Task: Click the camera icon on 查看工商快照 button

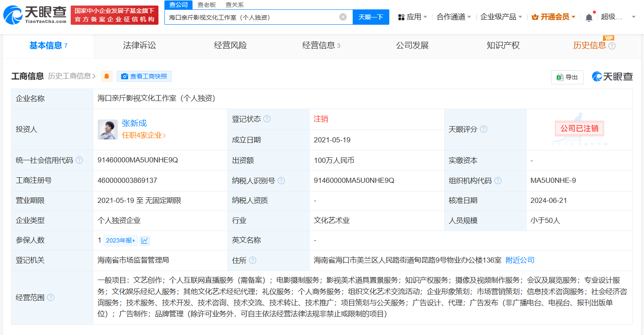Action: coord(125,76)
